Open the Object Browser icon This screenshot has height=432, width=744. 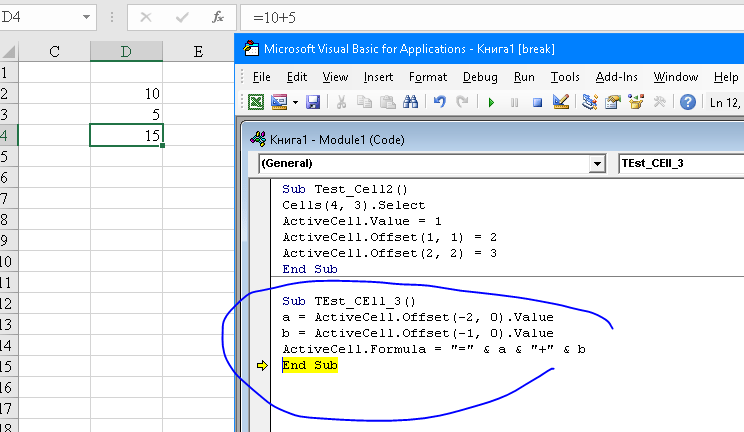click(636, 102)
